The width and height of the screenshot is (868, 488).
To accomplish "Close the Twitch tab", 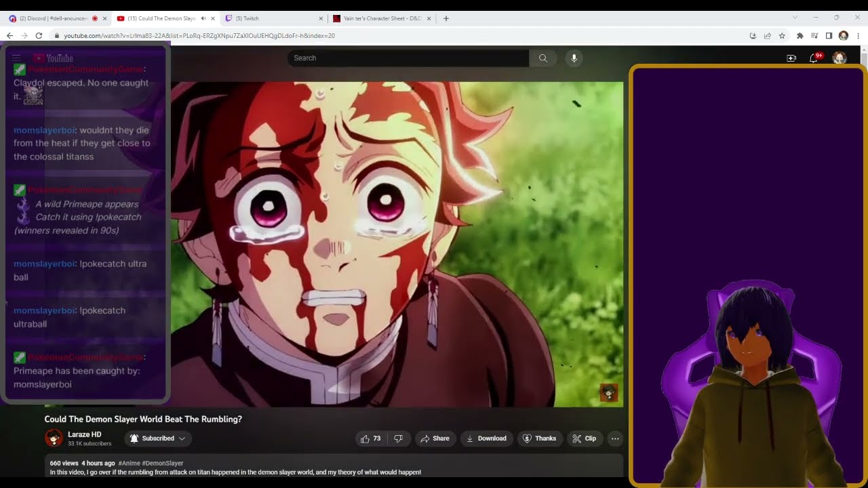I will [x=321, y=18].
